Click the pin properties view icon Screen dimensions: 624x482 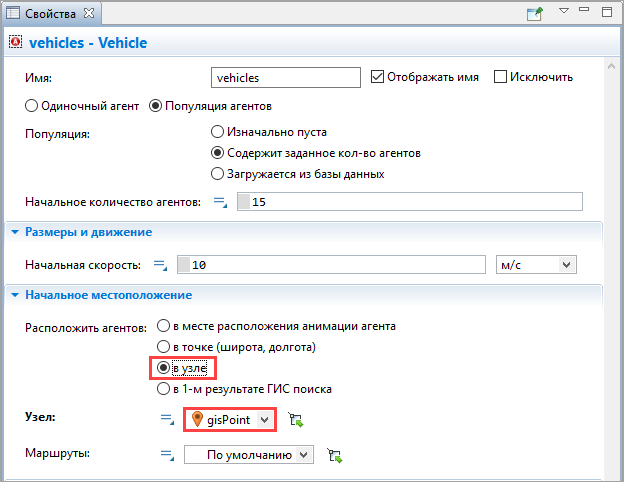pyautogui.click(x=535, y=14)
